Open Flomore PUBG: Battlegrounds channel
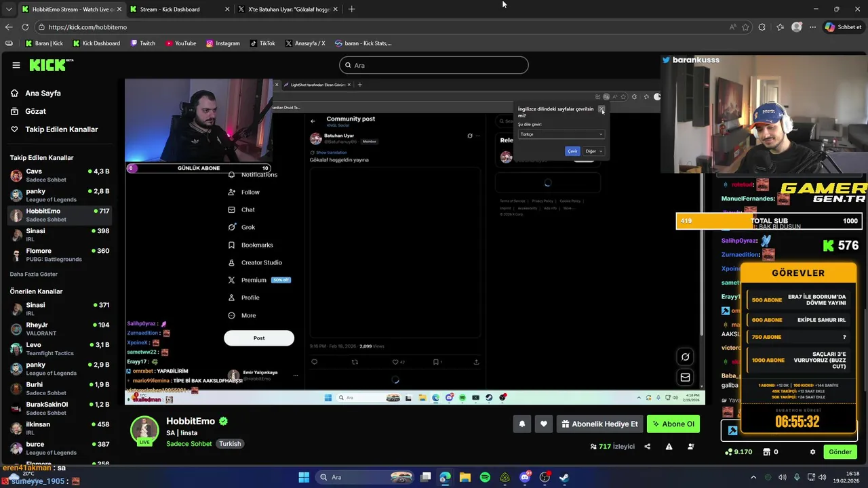868x488 pixels. [x=60, y=255]
